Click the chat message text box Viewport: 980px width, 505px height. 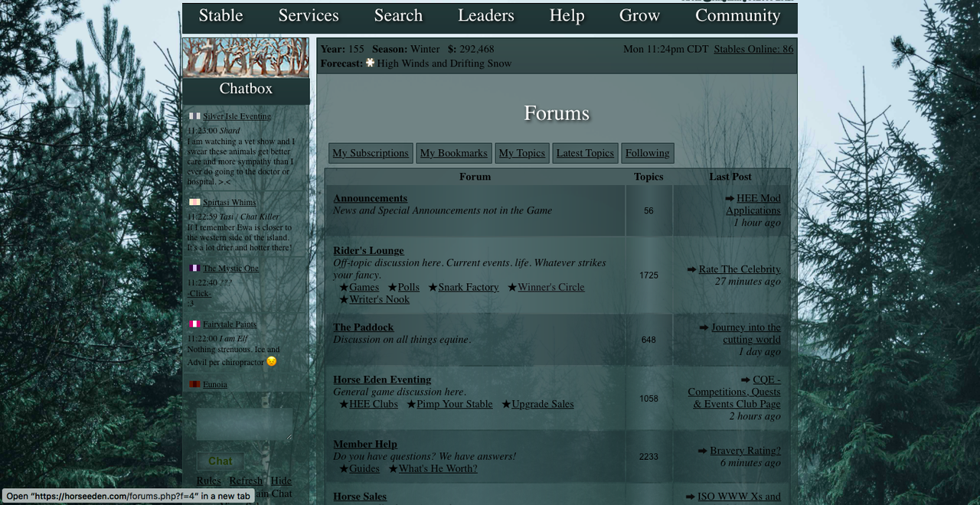244,424
